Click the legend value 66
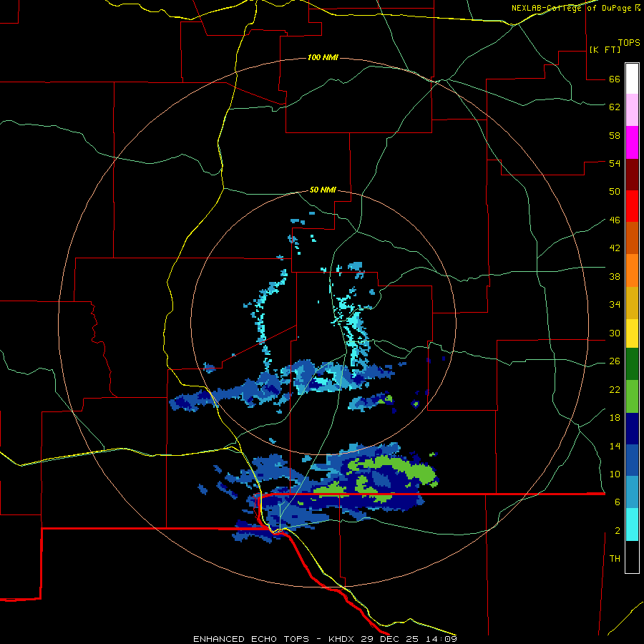The image size is (644, 644). click(x=615, y=79)
